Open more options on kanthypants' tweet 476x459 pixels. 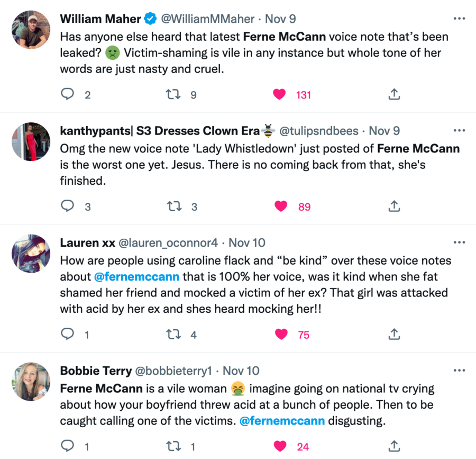[459, 130]
